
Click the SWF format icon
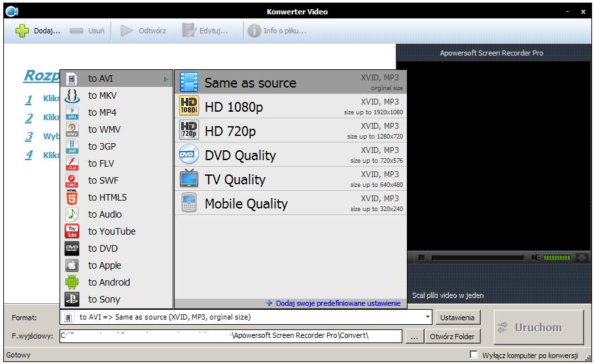71,180
